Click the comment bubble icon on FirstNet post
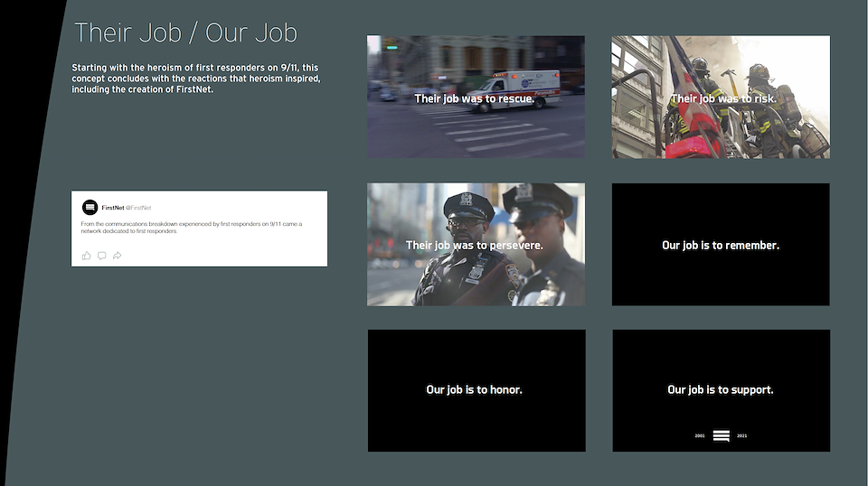868x486 pixels. (102, 256)
